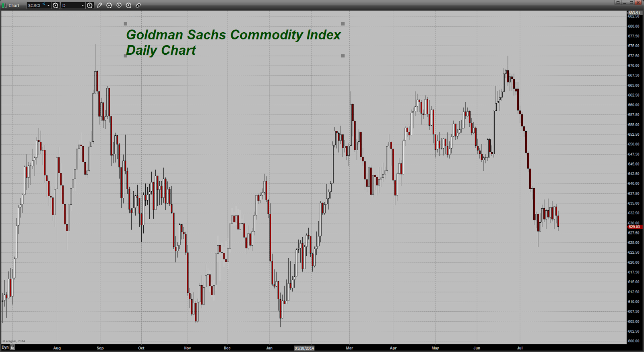
Task: Open the time template clock icon
Action: [x=90, y=5]
